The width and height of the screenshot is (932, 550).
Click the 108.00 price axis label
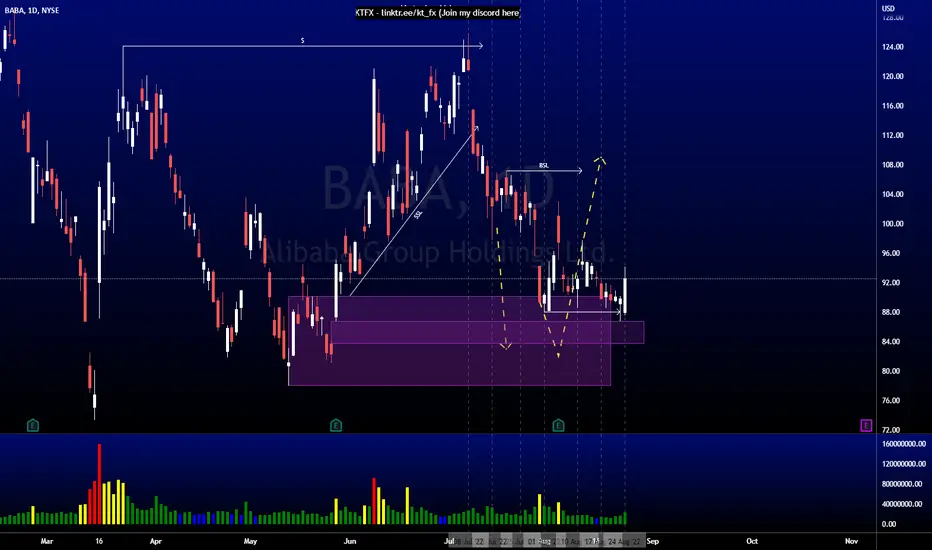coord(893,165)
